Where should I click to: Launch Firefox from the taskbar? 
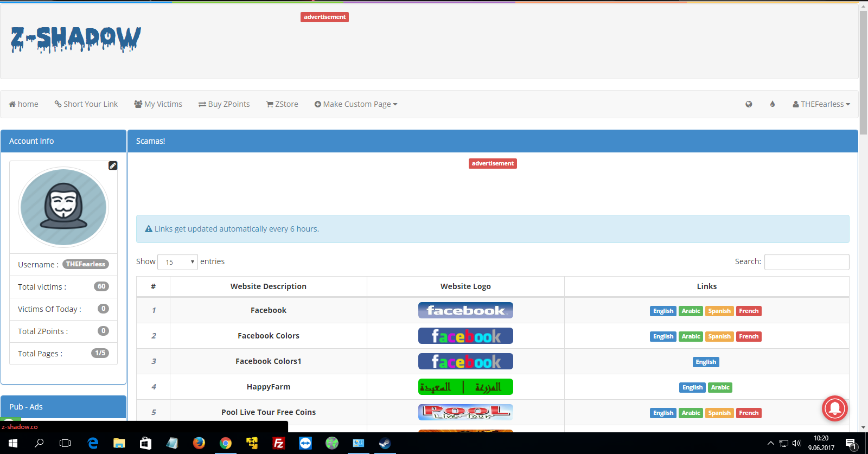[199, 443]
